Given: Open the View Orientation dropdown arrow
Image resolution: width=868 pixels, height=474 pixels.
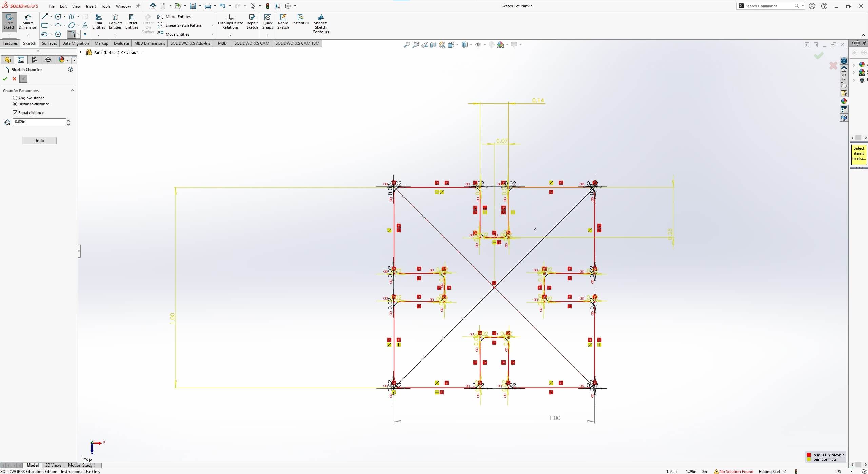Looking at the screenshot, I should click(x=457, y=45).
